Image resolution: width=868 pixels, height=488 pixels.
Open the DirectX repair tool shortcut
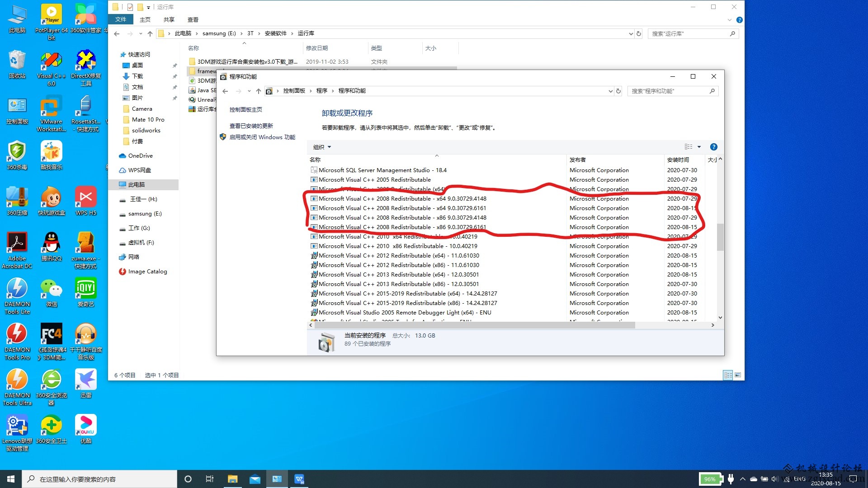pos(86,68)
